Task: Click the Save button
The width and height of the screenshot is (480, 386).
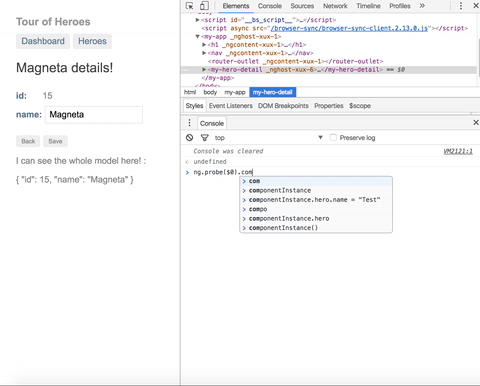Action: (x=55, y=141)
